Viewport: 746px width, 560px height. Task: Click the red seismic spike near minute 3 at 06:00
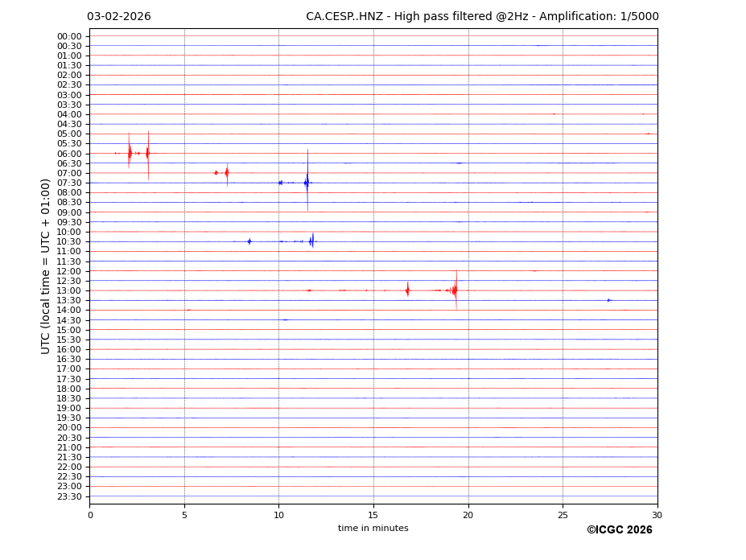tap(148, 153)
